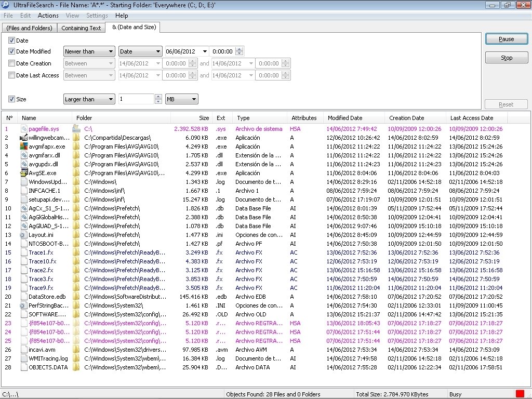Click the pagefile.sys file icon
Viewport: 532px width, 399px height.
click(24, 129)
